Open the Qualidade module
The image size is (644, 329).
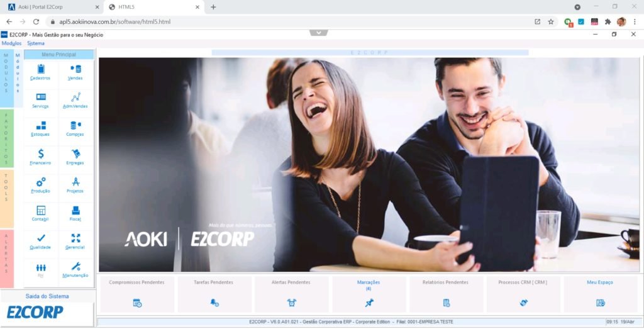click(x=41, y=242)
